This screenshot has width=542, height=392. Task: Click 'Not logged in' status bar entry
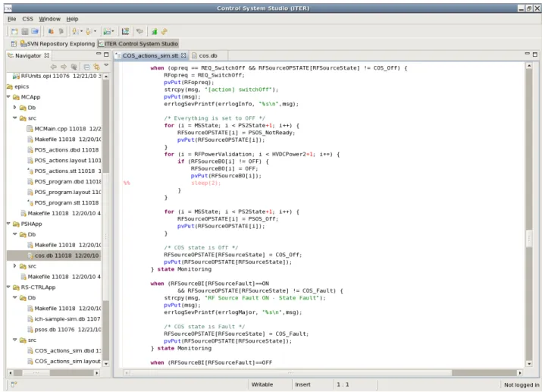tap(522, 384)
